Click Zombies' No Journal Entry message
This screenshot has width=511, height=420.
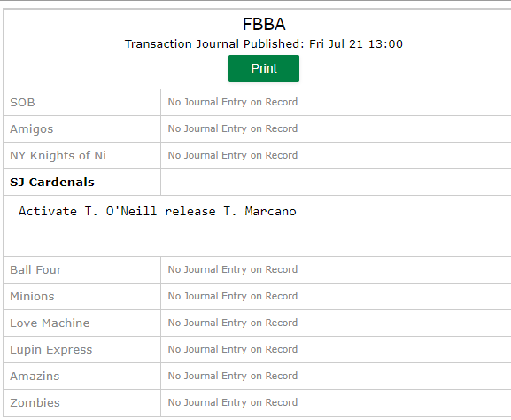pos(233,402)
